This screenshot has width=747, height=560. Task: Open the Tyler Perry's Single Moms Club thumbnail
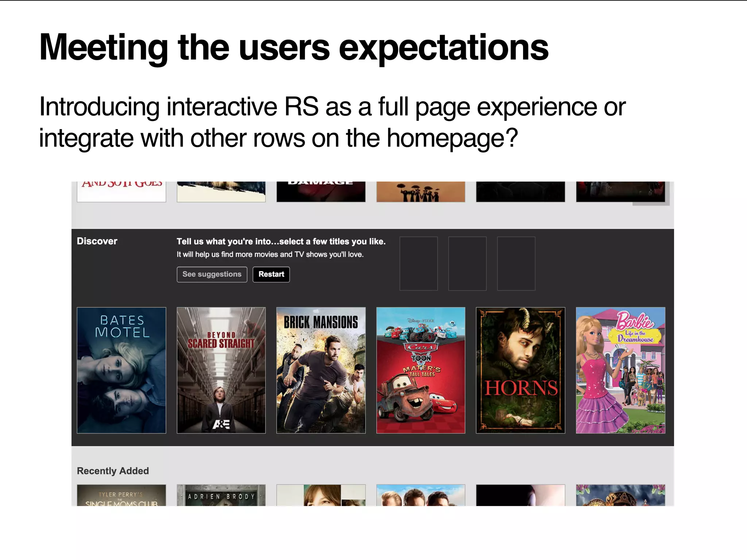(x=121, y=495)
